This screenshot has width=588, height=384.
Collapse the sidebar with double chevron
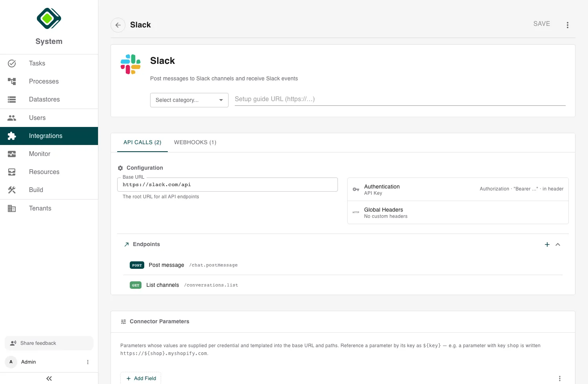tap(49, 379)
